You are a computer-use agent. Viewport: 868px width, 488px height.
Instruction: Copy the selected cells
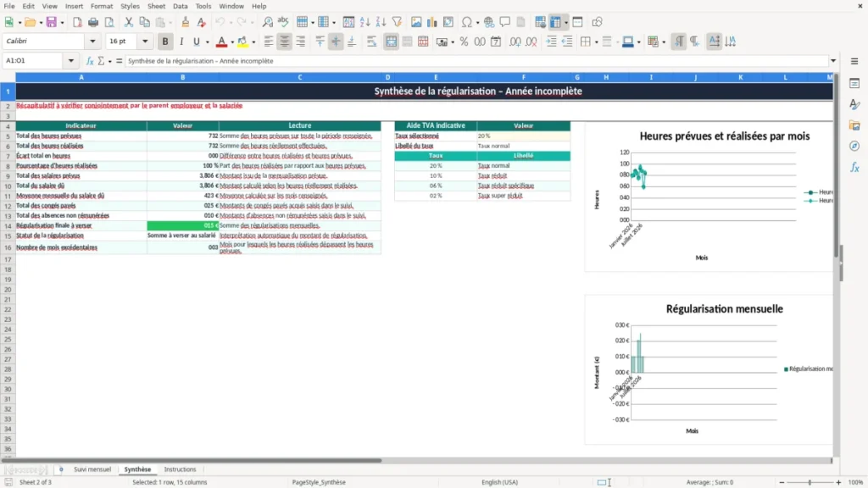[144, 22]
